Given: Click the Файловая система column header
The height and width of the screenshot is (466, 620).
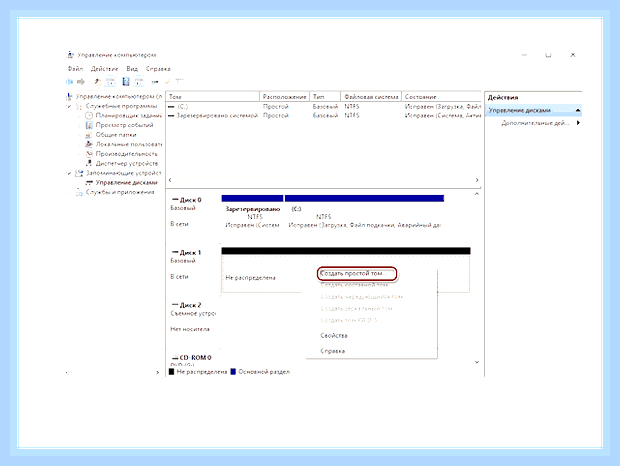Looking at the screenshot, I should coord(371,97).
